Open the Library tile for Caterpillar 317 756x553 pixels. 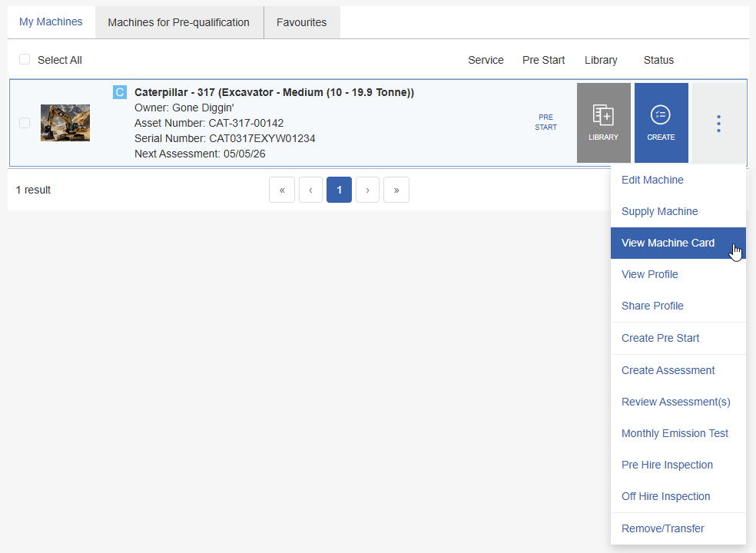point(604,123)
